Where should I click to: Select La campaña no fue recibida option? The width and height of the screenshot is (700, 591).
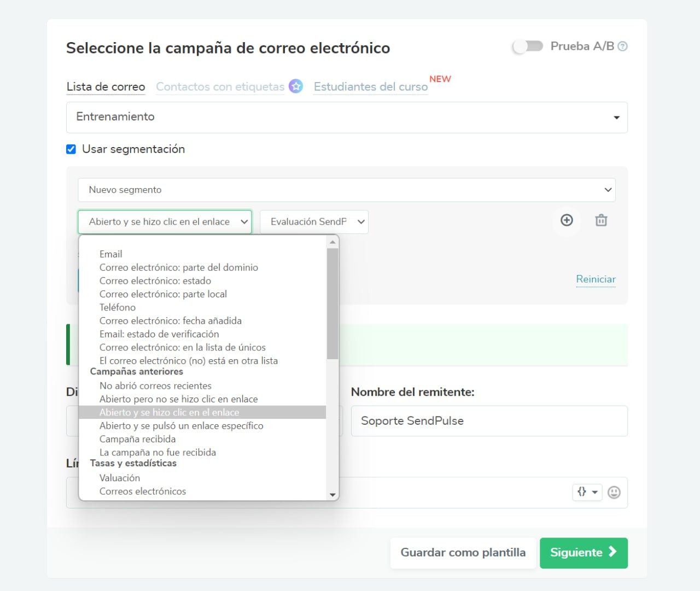[x=202, y=453]
